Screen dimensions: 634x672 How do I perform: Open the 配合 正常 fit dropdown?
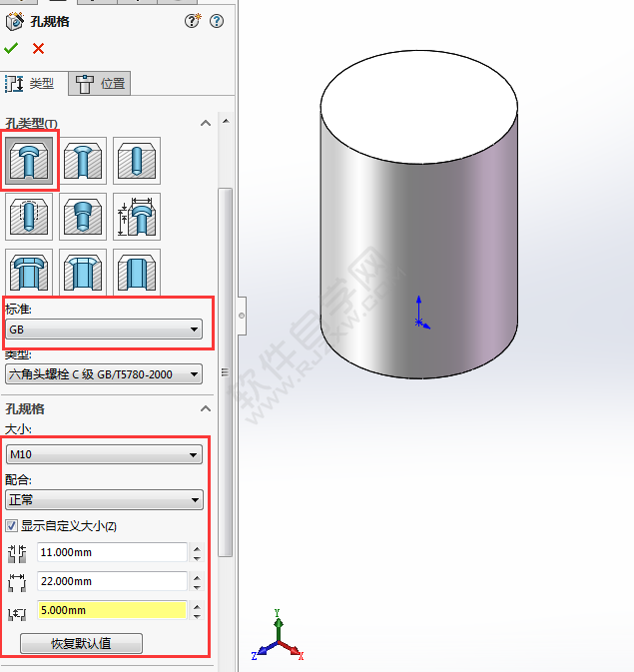104,499
